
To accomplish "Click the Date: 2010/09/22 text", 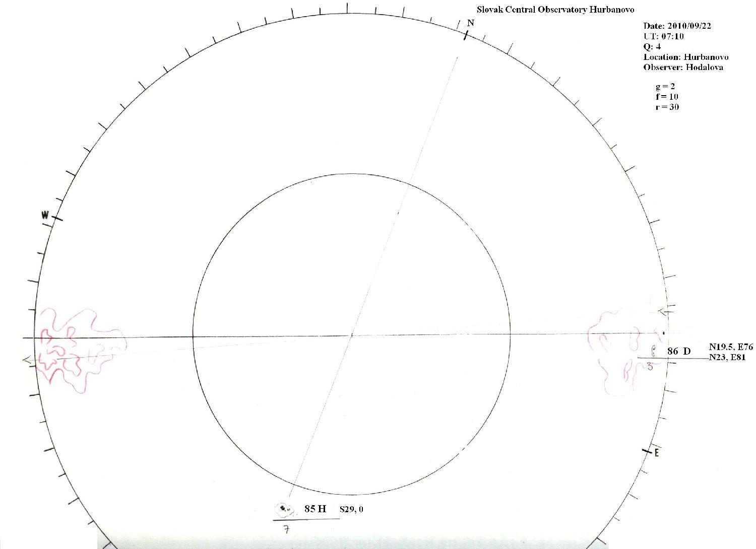I will (x=677, y=26).
